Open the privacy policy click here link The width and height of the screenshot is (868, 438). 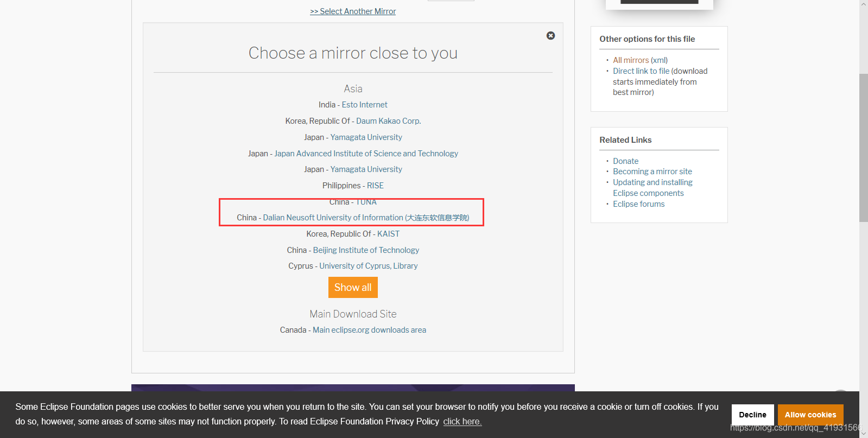point(462,422)
